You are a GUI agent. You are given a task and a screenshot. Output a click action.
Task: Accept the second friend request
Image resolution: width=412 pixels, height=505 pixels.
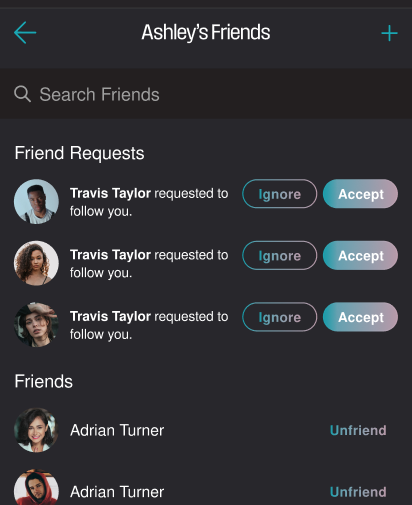360,255
